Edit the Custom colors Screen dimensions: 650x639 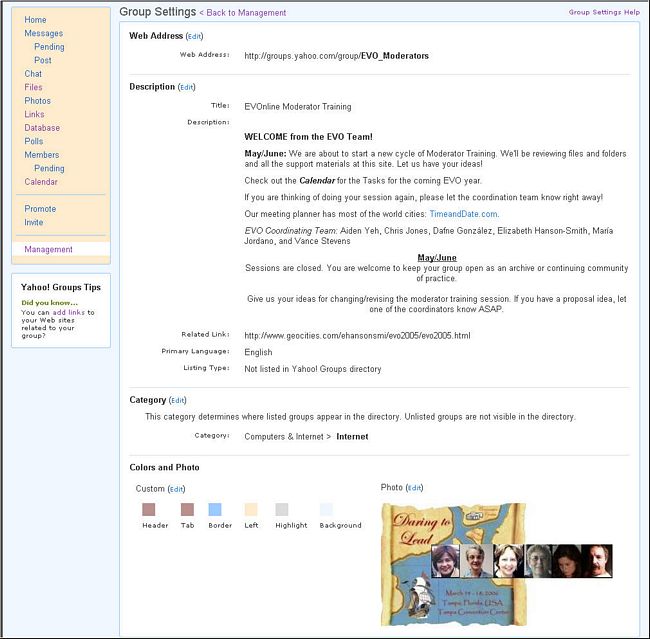coord(176,489)
